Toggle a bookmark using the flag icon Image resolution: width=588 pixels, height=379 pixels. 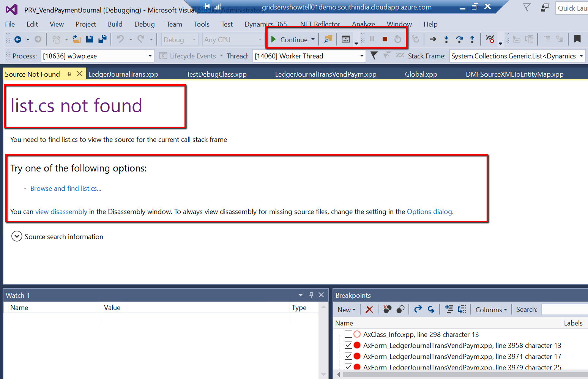click(x=577, y=39)
